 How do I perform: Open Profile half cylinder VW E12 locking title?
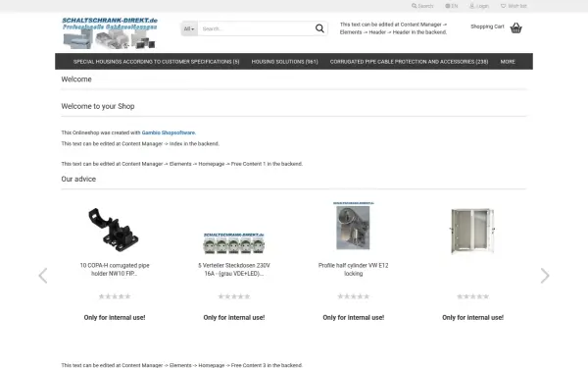pos(353,269)
